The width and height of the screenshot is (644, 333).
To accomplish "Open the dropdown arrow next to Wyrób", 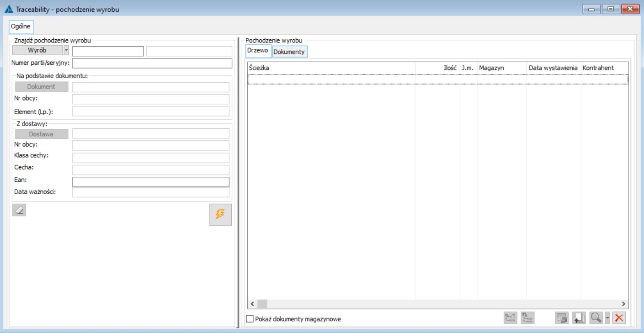I will [66, 50].
